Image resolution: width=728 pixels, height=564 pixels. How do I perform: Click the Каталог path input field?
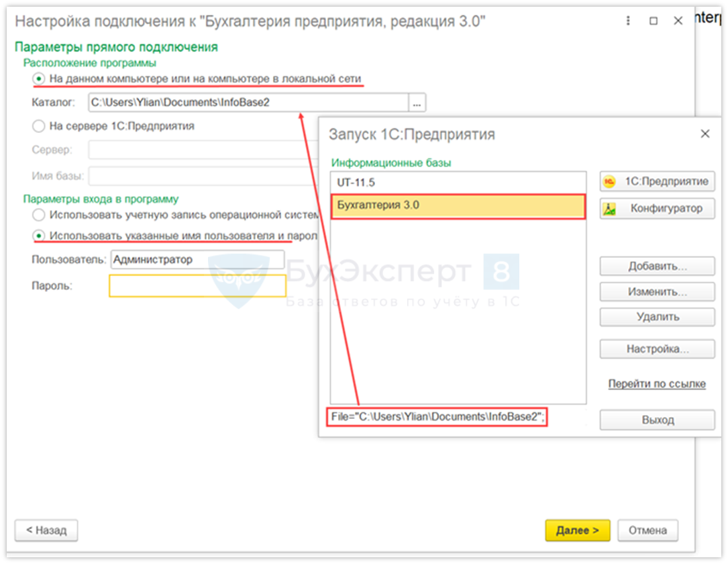pyautogui.click(x=248, y=103)
